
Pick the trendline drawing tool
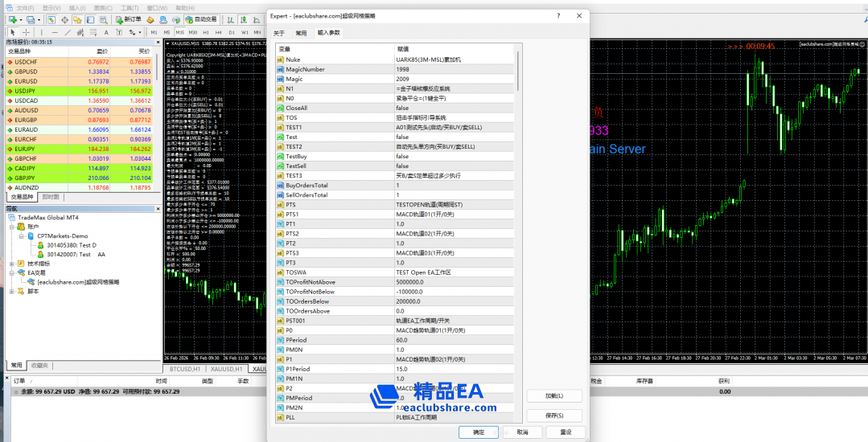pos(67,32)
